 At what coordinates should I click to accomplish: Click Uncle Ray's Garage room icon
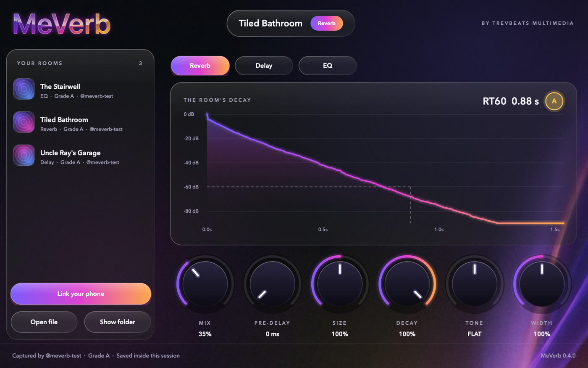[x=24, y=155]
